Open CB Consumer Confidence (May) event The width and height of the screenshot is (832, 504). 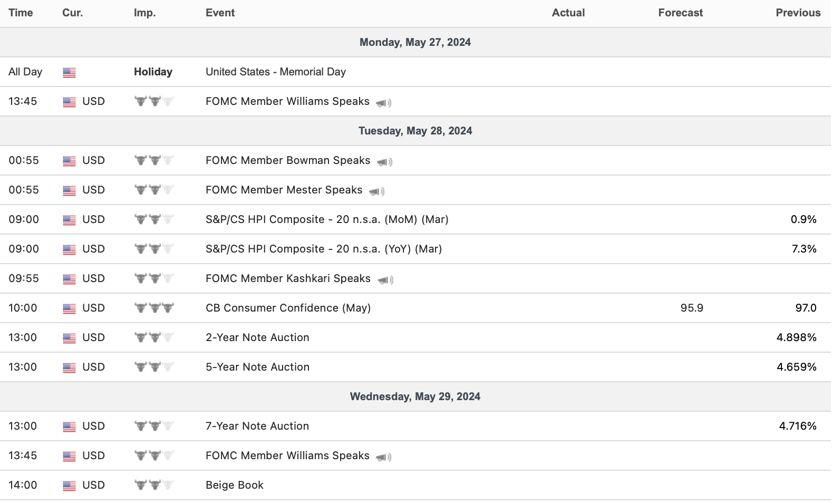pos(288,308)
